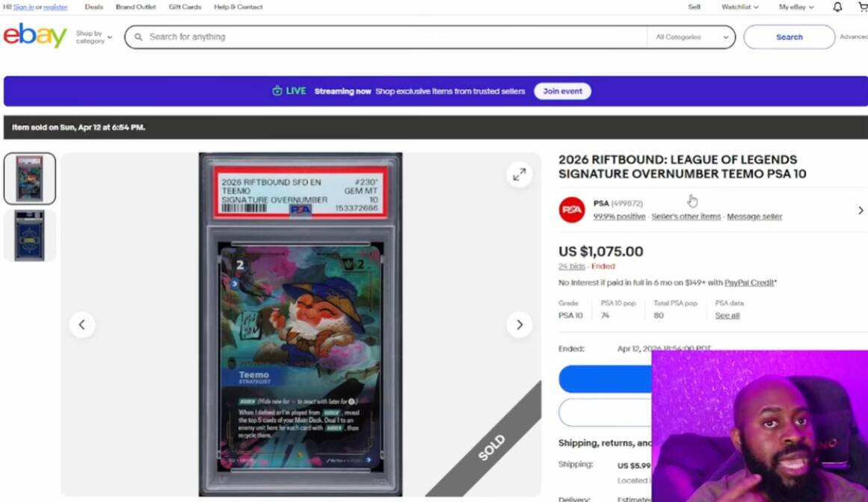The image size is (868, 502).
Task: Click the Search for anything field
Action: point(389,37)
